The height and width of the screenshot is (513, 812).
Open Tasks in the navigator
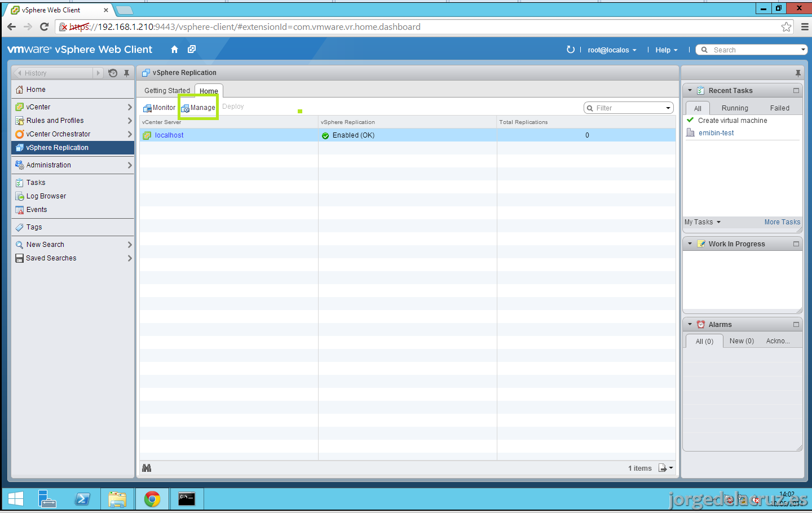[x=73, y=183]
